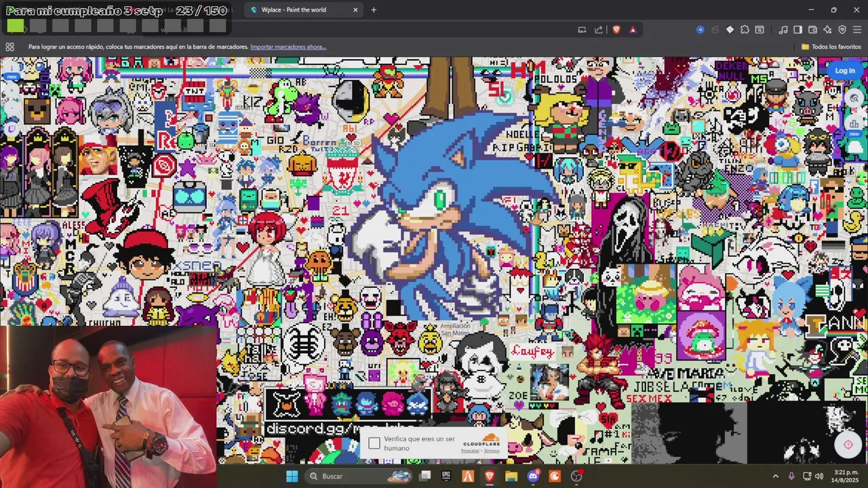Image resolution: width=868 pixels, height=488 pixels.
Task: Check the Cloudflare human verification box
Action: (374, 443)
